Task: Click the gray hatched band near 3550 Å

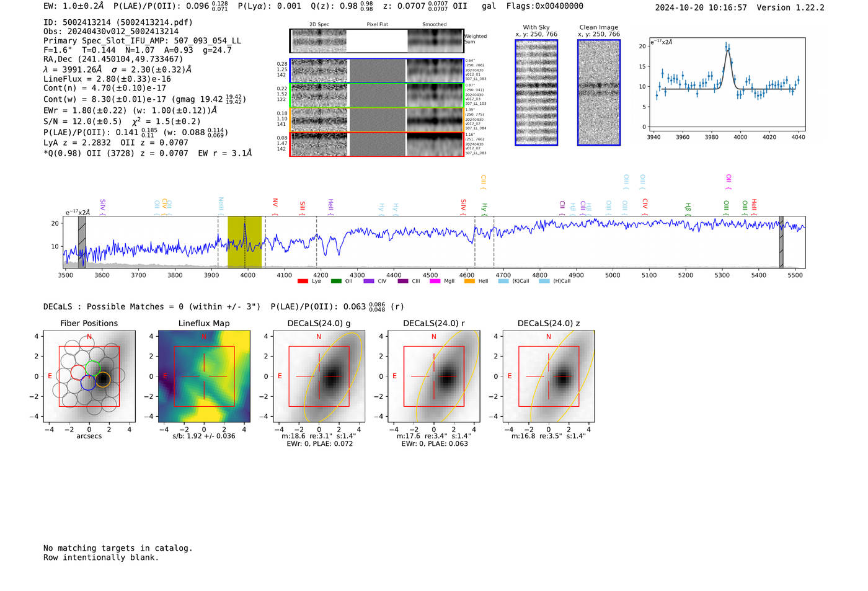Action: click(x=82, y=242)
